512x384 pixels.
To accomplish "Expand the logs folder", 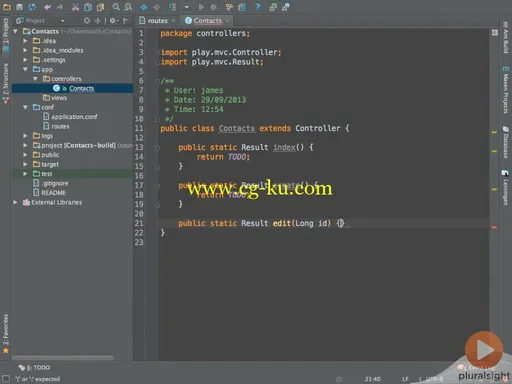I will pos(25,136).
